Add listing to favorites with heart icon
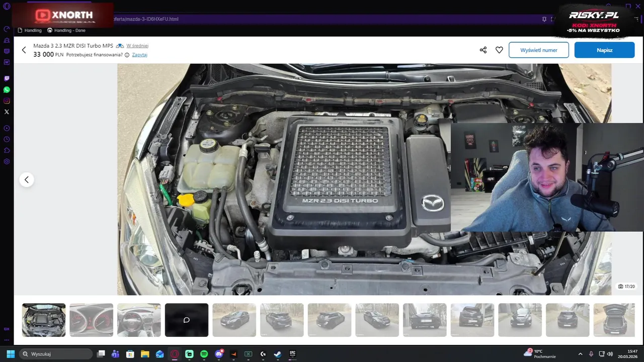 point(499,50)
